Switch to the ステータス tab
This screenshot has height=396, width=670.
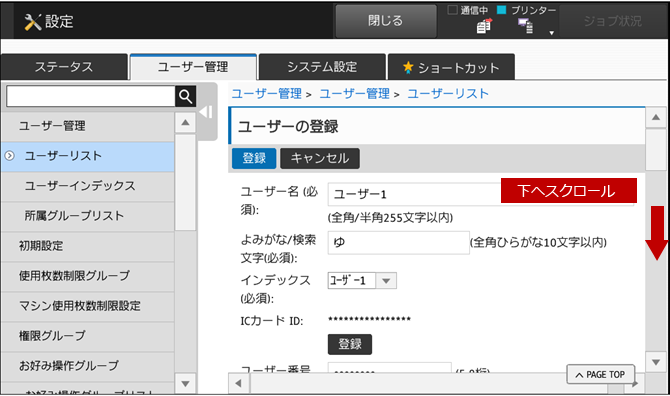64,67
